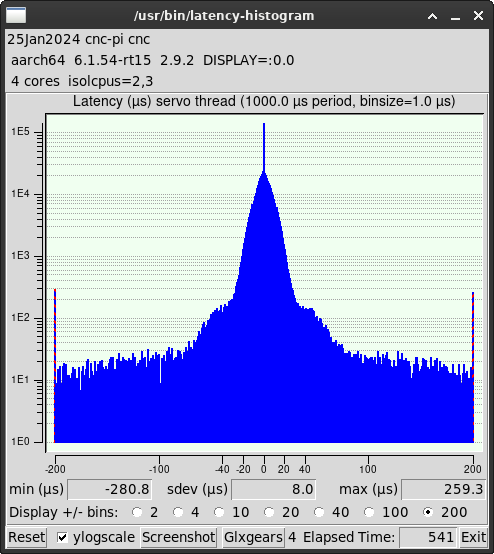This screenshot has height=554, width=494.
Task: Click the Elapsed Time value field
Action: pos(429,537)
